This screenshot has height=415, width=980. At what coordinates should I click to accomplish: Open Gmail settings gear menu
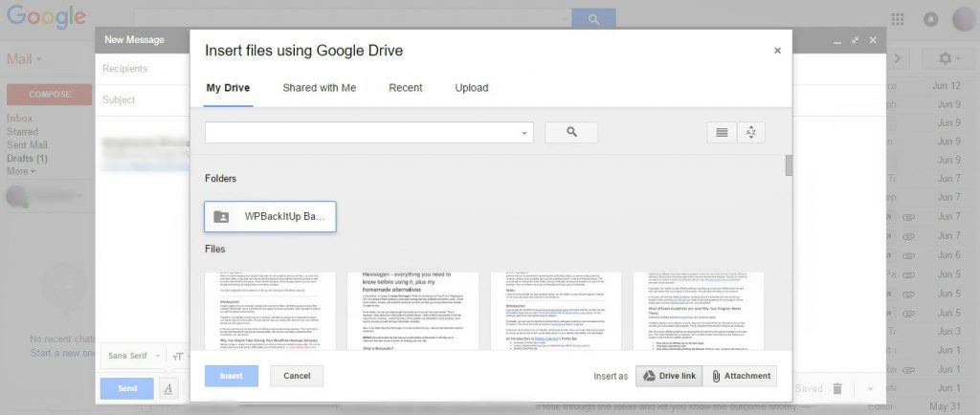click(x=949, y=58)
